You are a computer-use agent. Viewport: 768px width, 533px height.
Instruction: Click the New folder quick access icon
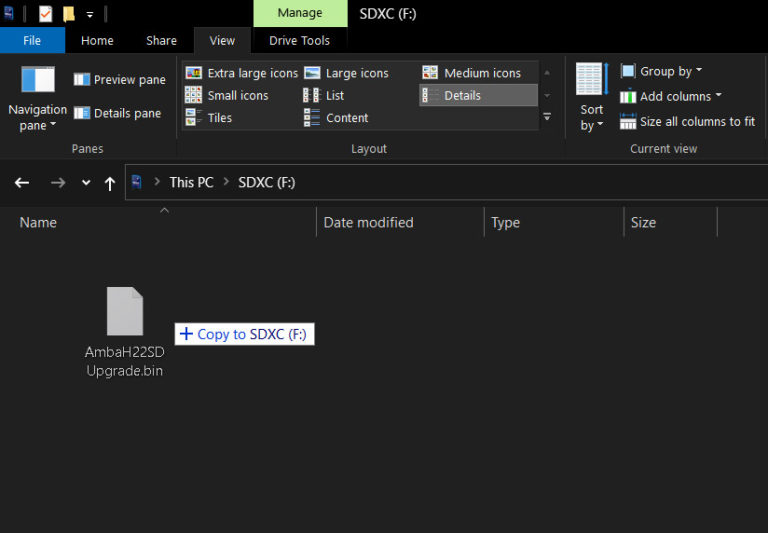coord(69,13)
